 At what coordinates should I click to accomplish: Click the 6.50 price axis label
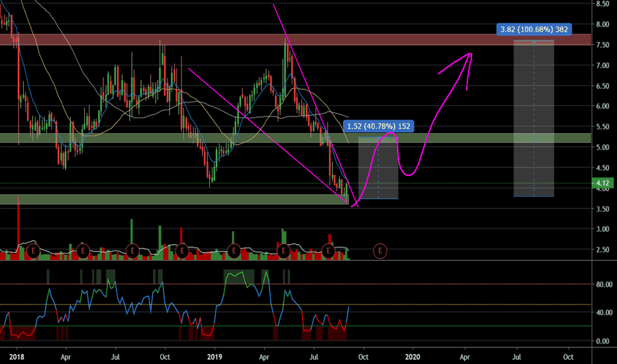[x=602, y=86]
